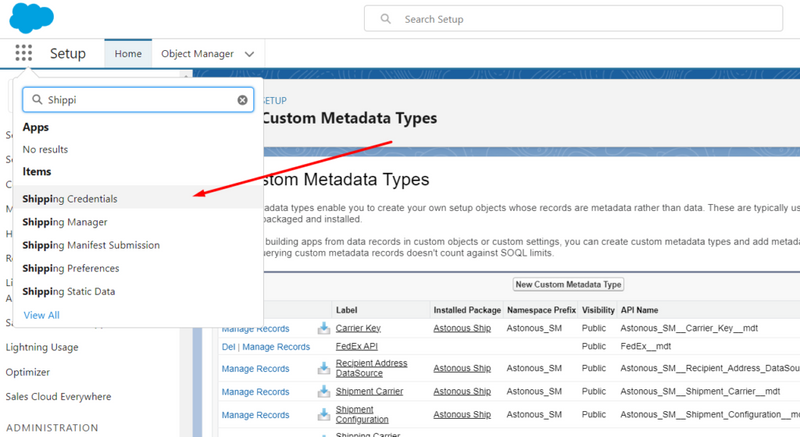800x437 pixels.
Task: Click the magnifier icon in Search Setup
Action: click(x=386, y=19)
